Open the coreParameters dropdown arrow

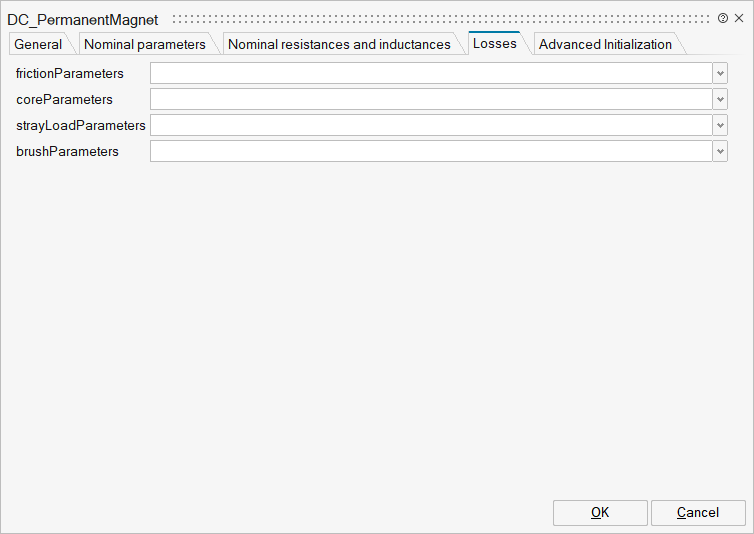tap(720, 99)
